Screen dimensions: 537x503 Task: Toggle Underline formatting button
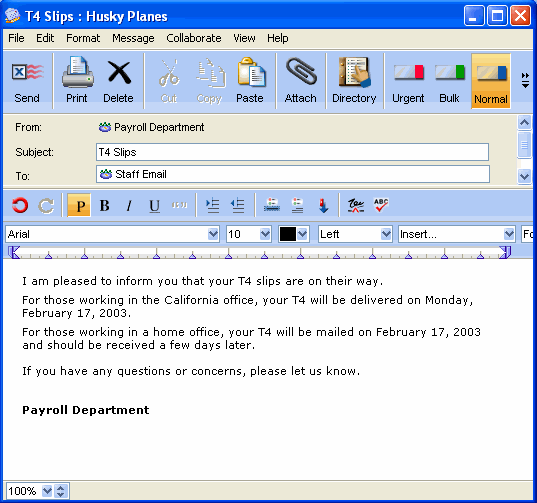[154, 205]
